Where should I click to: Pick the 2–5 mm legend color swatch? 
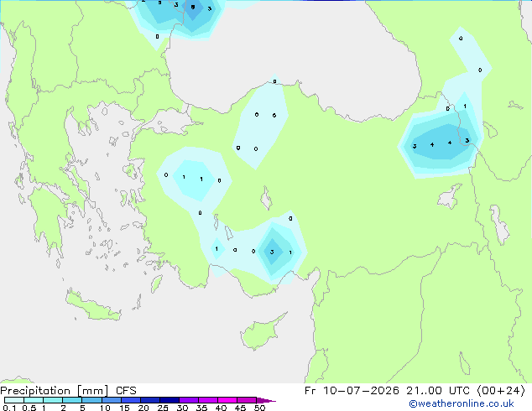click(72, 400)
